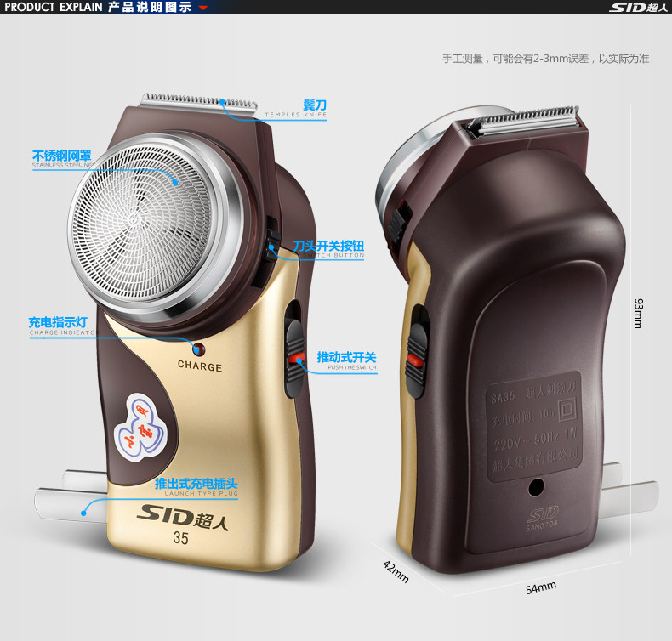Screen dimensions: 672x641
Task: Click the model number "35" on the shaver
Action: [x=180, y=539]
